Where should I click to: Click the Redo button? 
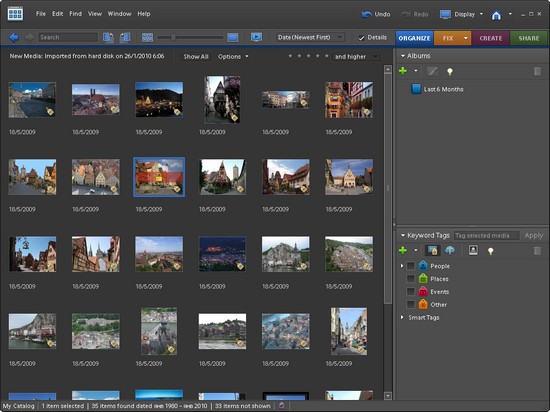point(415,14)
